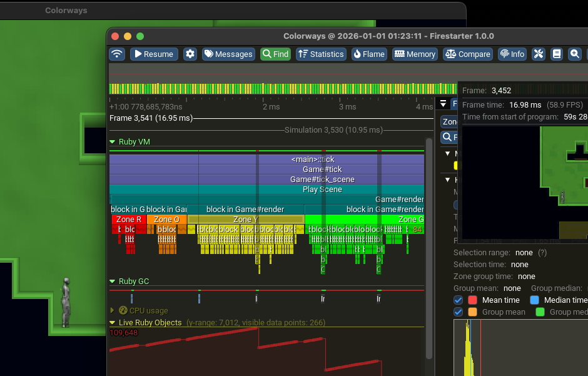The width and height of the screenshot is (588, 376).
Task: Open the tools wrench icon
Action: click(x=539, y=54)
